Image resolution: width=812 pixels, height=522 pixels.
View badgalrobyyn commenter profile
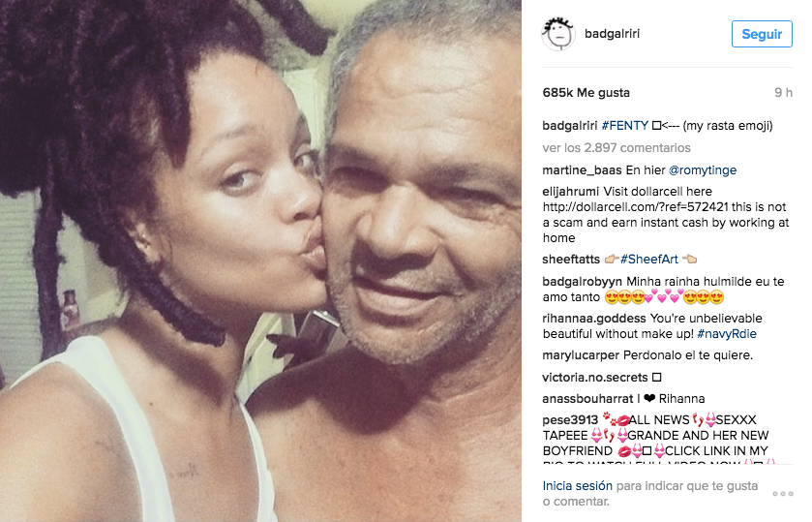pos(582,282)
